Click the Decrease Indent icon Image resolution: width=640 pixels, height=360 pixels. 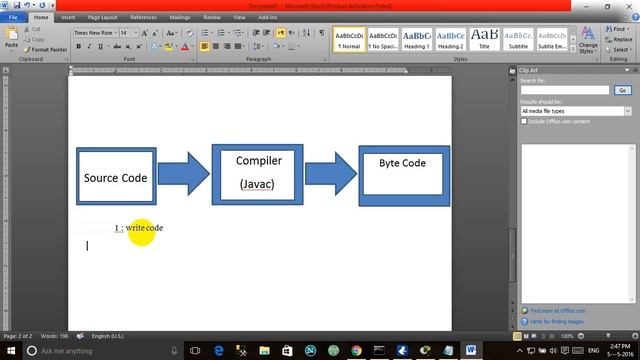(x=256, y=33)
